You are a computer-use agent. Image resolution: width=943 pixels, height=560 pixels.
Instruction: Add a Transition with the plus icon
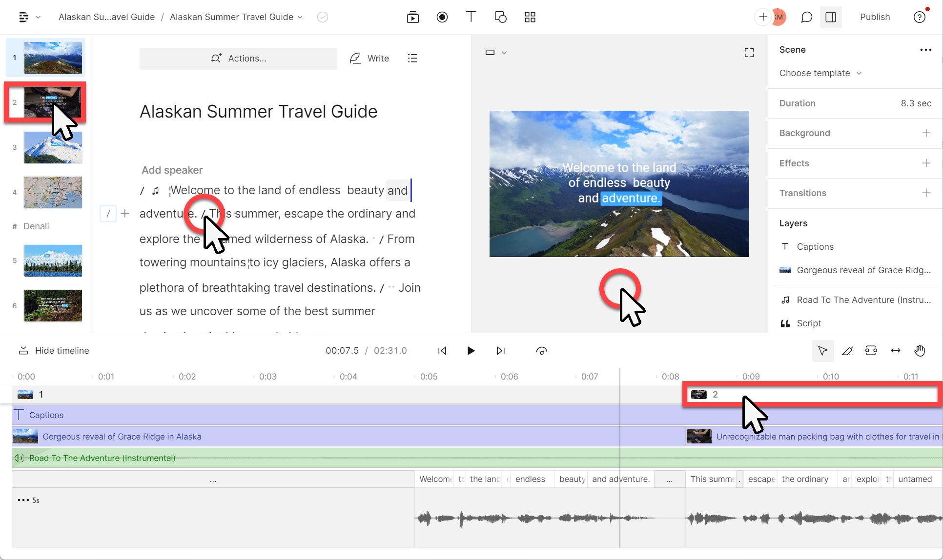click(926, 193)
